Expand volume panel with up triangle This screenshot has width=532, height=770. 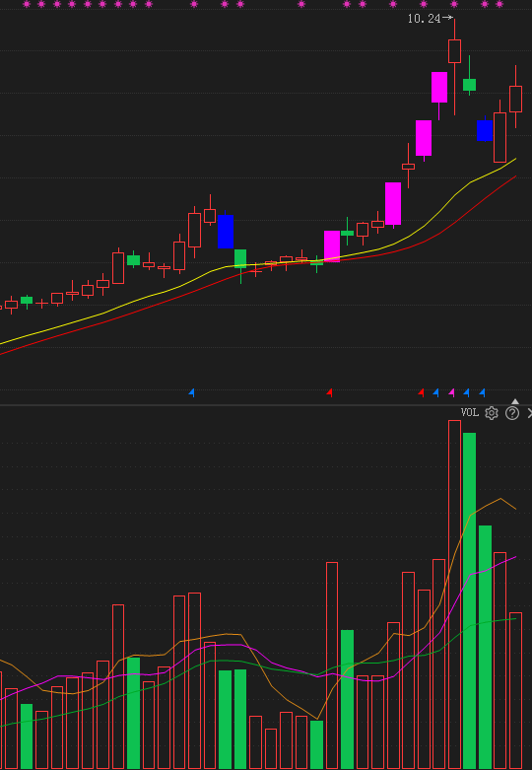(515, 401)
